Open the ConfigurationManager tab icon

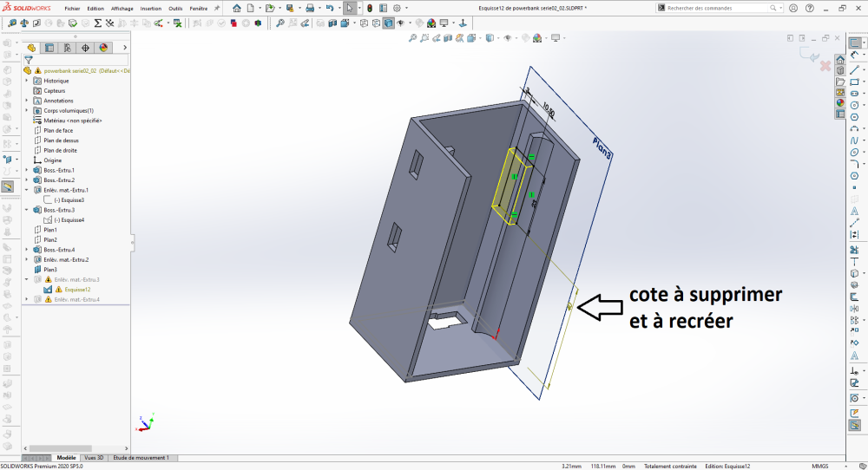coord(67,48)
